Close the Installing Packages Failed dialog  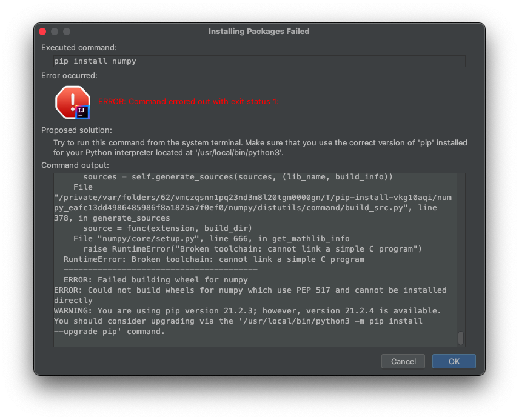pos(42,32)
